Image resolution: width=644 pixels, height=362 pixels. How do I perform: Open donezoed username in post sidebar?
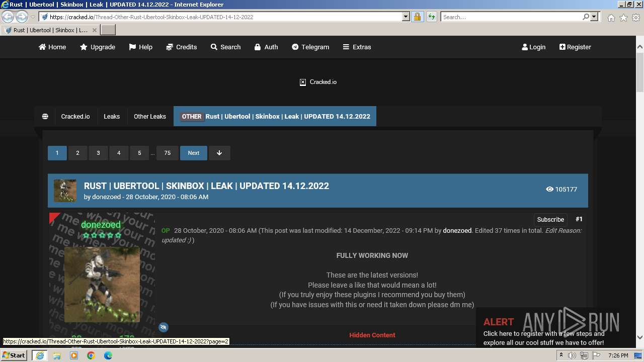coord(101,225)
